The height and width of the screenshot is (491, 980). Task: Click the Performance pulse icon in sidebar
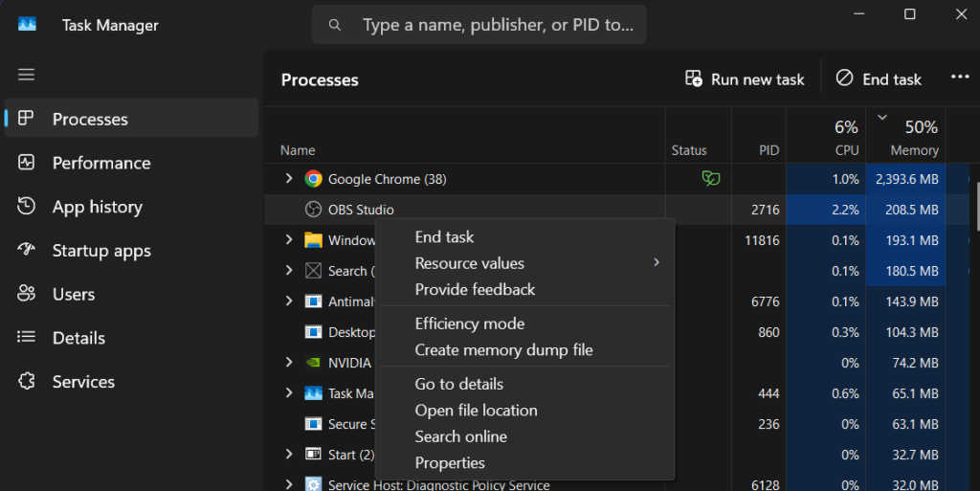[x=26, y=163]
